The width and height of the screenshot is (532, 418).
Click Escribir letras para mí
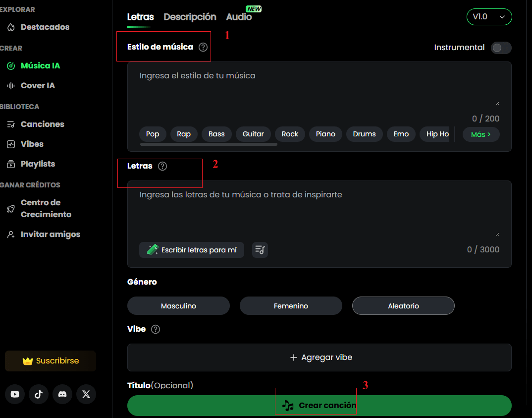(x=192, y=250)
